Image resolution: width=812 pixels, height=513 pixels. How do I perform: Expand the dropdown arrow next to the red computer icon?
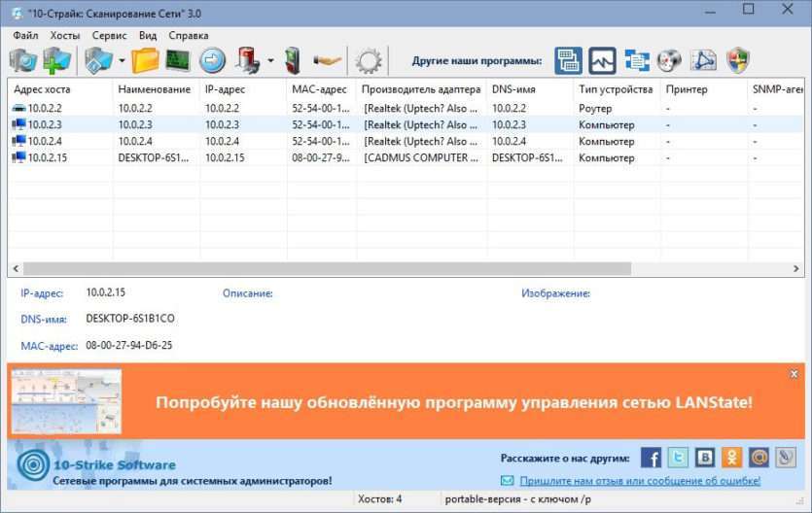pos(271,60)
